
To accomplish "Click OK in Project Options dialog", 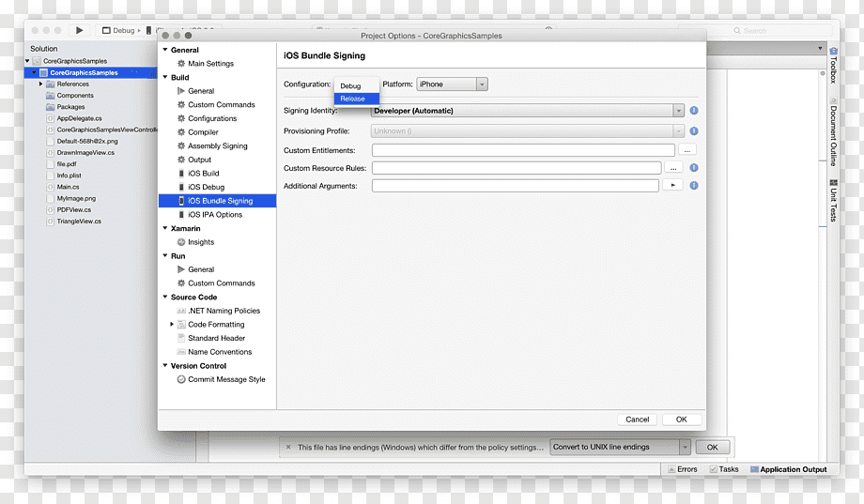I will (x=682, y=420).
